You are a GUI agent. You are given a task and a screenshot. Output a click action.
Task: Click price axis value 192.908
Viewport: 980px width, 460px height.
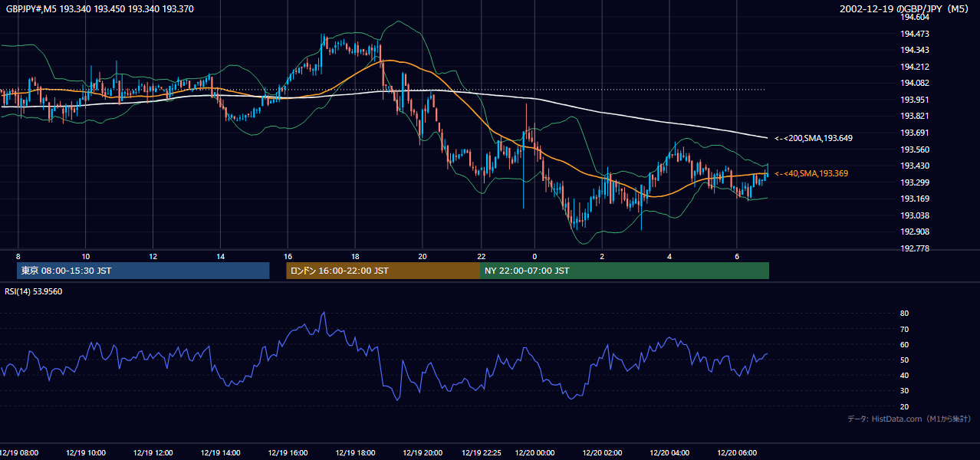[915, 232]
